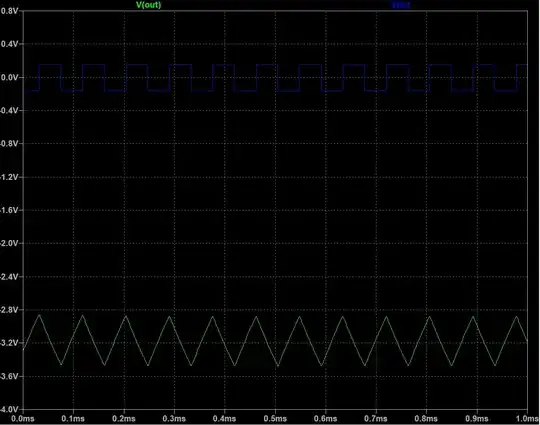540x425 pixels.
Task: Click the 0.2ms time axis label
Action: pos(124,419)
